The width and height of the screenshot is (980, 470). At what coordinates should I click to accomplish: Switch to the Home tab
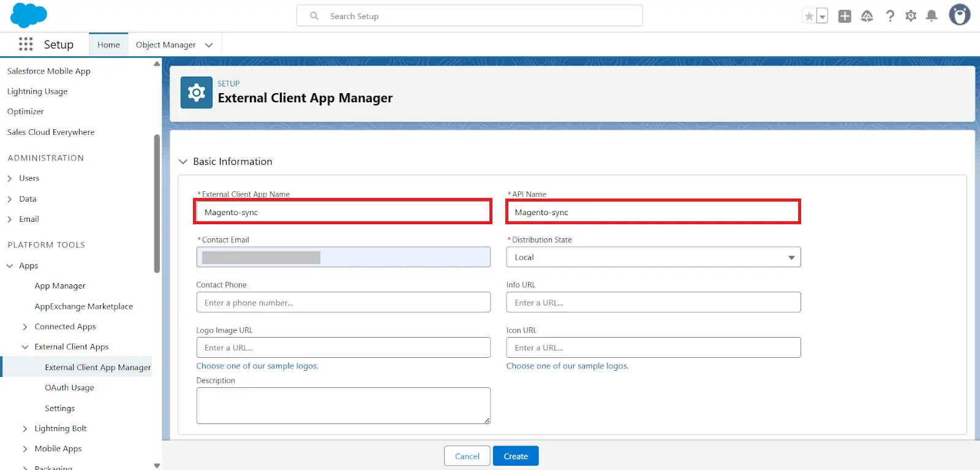tap(108, 45)
